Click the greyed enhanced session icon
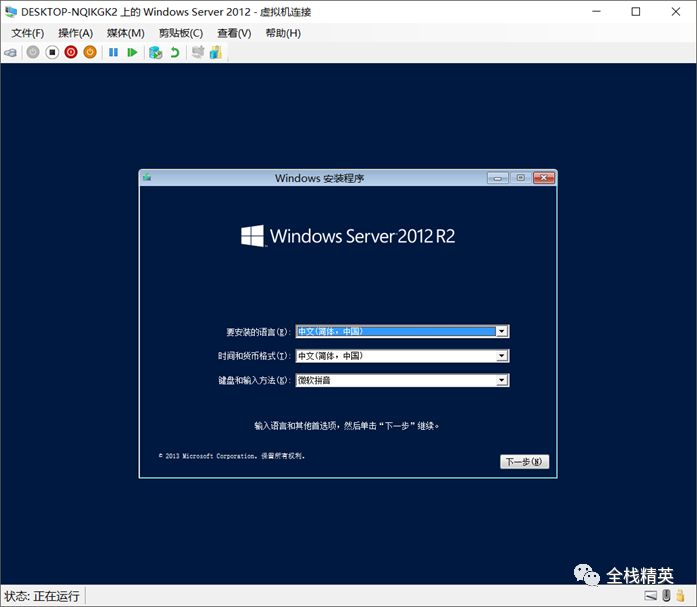The height and width of the screenshot is (607, 697). point(198,52)
